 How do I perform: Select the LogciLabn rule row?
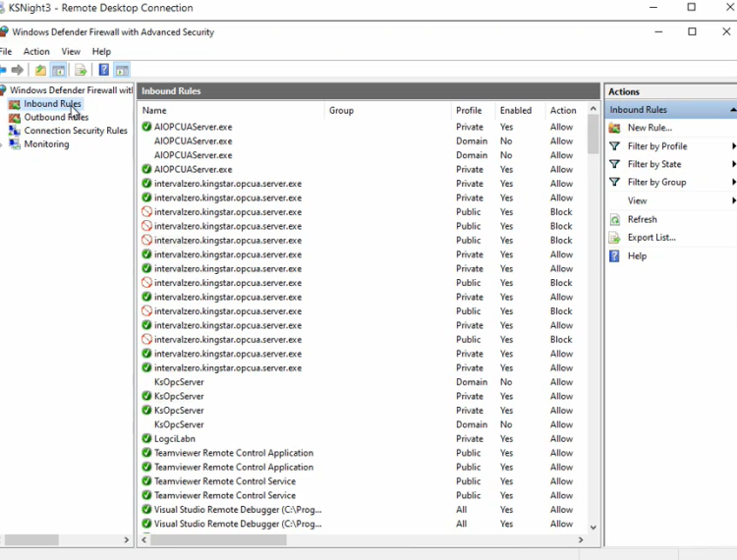[364, 439]
